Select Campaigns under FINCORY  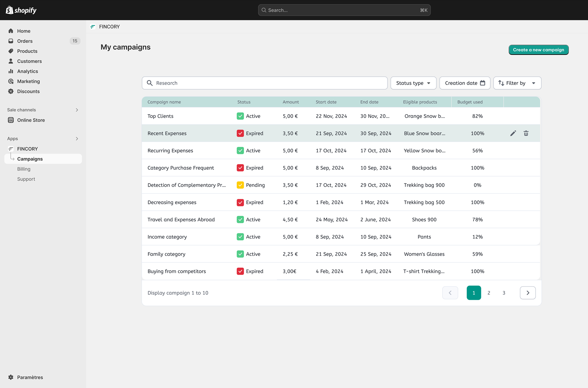tap(43, 159)
